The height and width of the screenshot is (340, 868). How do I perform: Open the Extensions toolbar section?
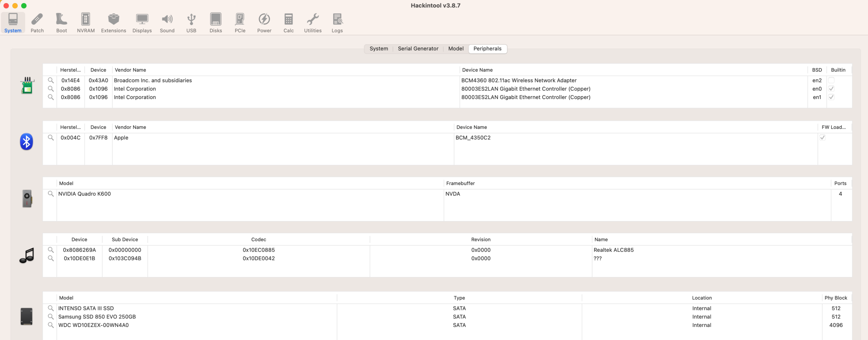pos(114,23)
